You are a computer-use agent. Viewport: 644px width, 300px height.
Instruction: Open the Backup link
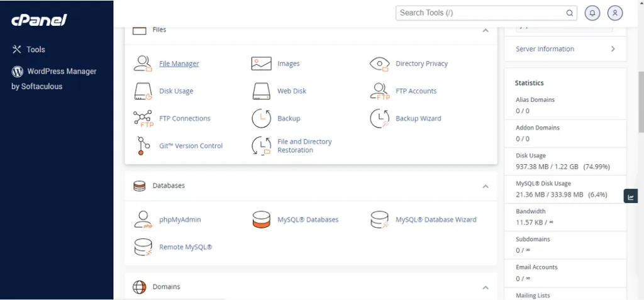289,118
